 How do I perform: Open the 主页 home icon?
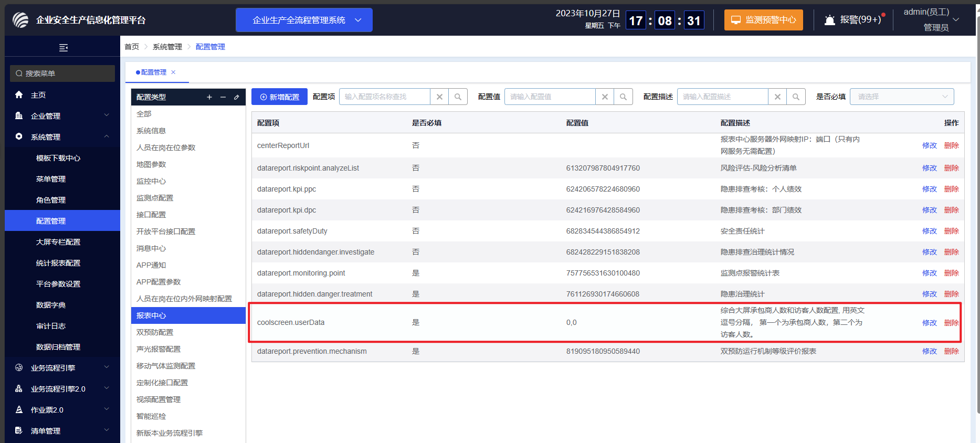tap(19, 94)
